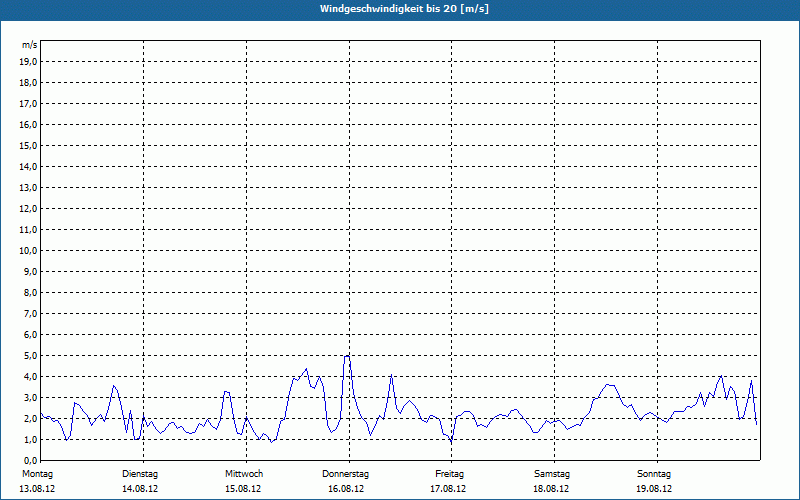Select the 3,0 axis value

tap(31, 397)
